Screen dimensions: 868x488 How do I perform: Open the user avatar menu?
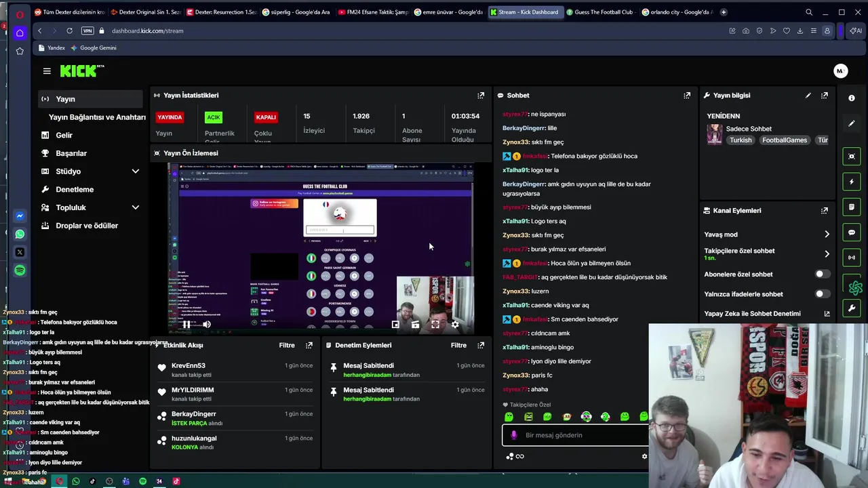840,71
